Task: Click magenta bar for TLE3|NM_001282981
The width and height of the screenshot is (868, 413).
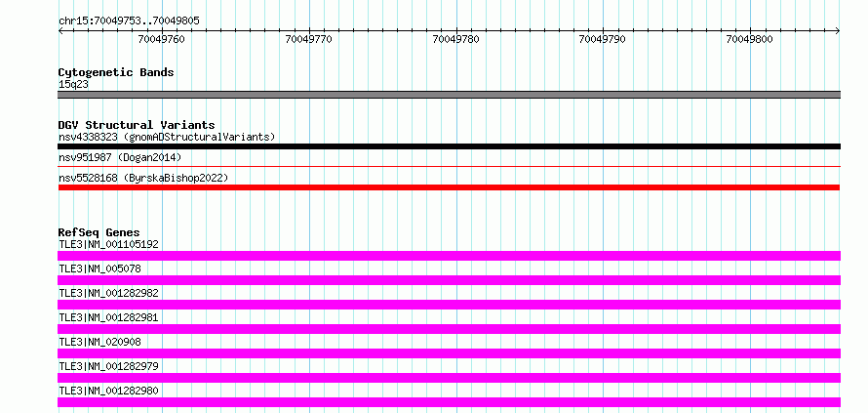Action: point(449,329)
